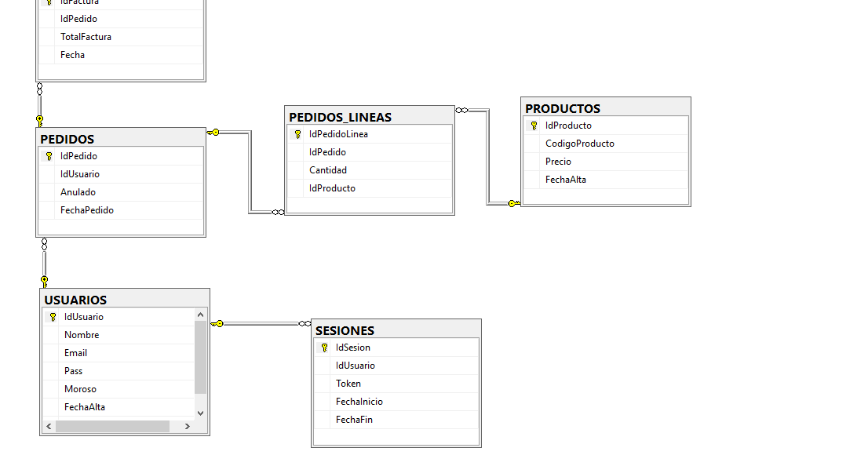Select the TotalFactura column entry

(x=86, y=36)
